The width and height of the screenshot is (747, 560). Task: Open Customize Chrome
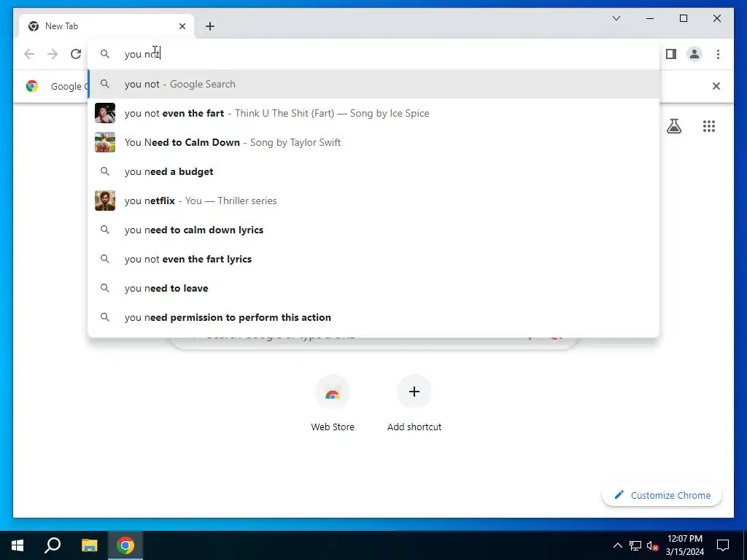pyautogui.click(x=662, y=495)
